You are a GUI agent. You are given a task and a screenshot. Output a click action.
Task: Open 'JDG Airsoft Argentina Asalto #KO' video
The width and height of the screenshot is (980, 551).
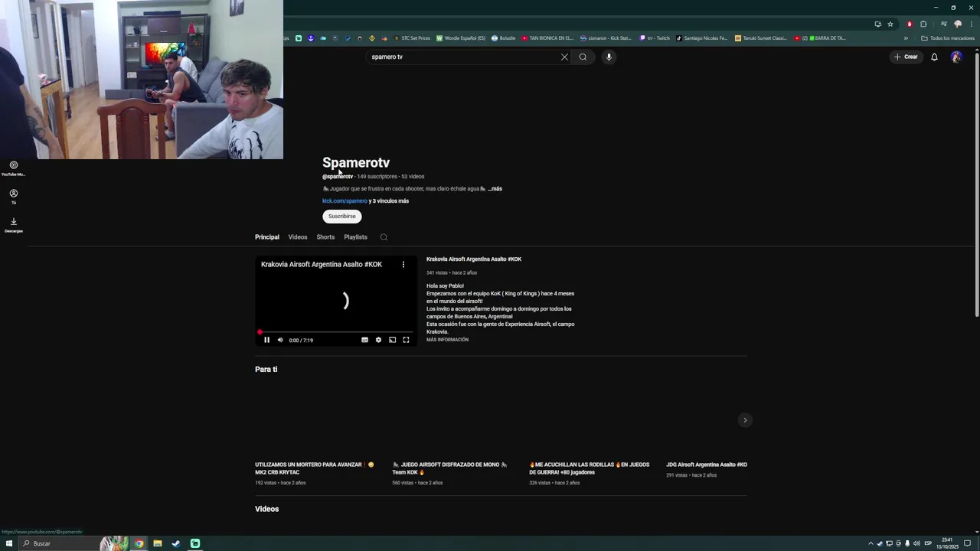706,465
